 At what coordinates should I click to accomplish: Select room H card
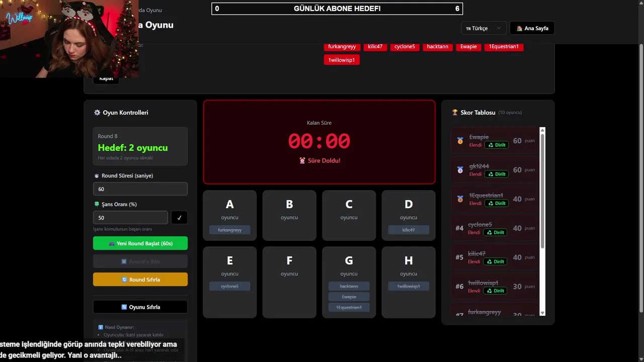(409, 282)
